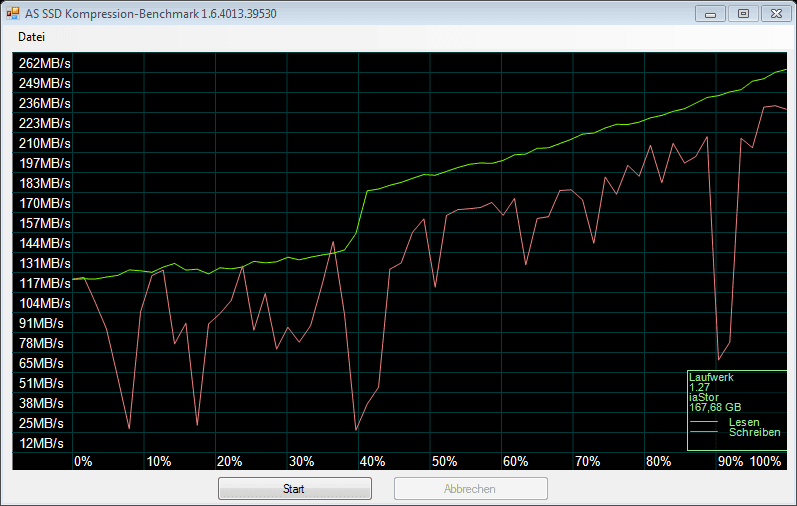Click the 197MB/s axis label
The height and width of the screenshot is (506, 797).
click(x=45, y=163)
